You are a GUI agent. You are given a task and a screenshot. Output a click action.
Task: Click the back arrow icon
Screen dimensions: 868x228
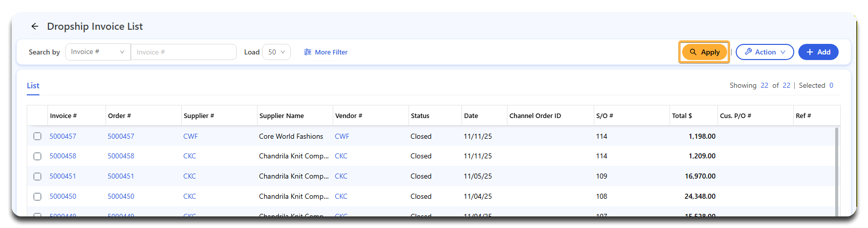coord(34,26)
